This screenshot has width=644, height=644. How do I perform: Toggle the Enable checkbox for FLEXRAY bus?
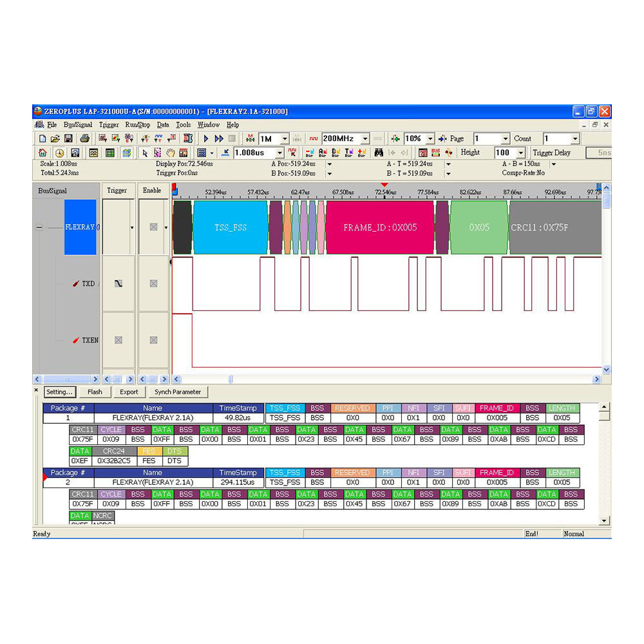coord(152,227)
